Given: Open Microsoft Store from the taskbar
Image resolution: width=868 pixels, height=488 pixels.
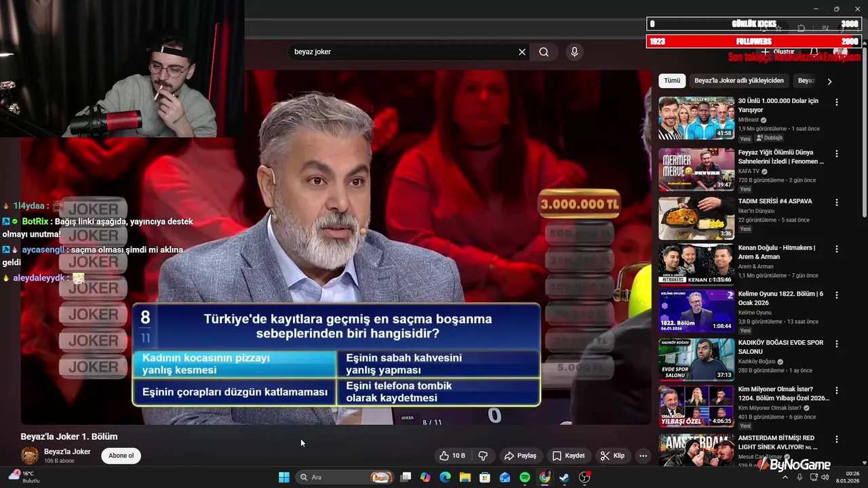Looking at the screenshot, I should (485, 477).
